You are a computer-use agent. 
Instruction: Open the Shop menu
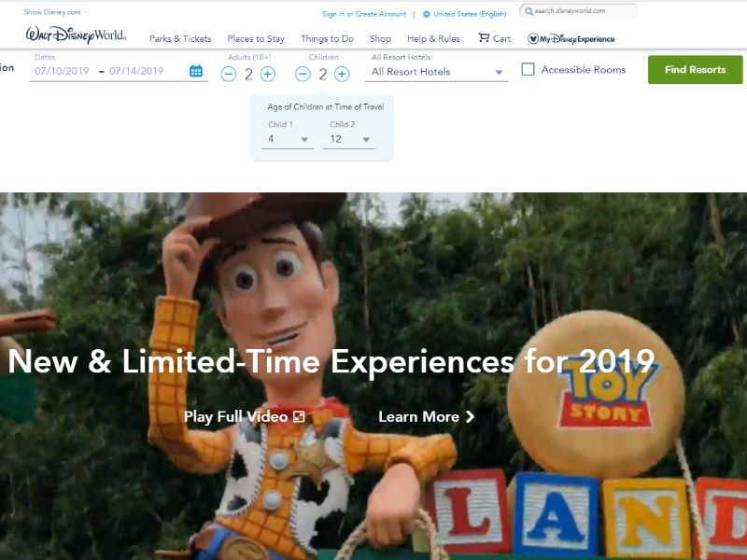380,39
